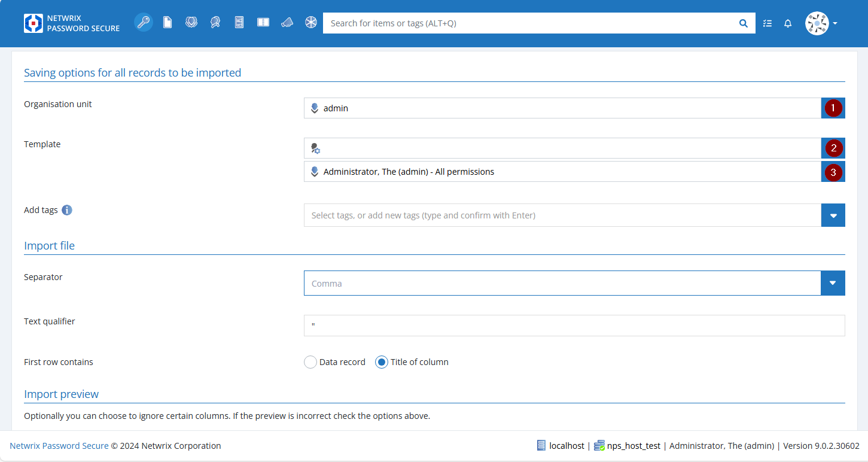Open the Logbook module icon
868x462 pixels.
pyautogui.click(x=263, y=23)
